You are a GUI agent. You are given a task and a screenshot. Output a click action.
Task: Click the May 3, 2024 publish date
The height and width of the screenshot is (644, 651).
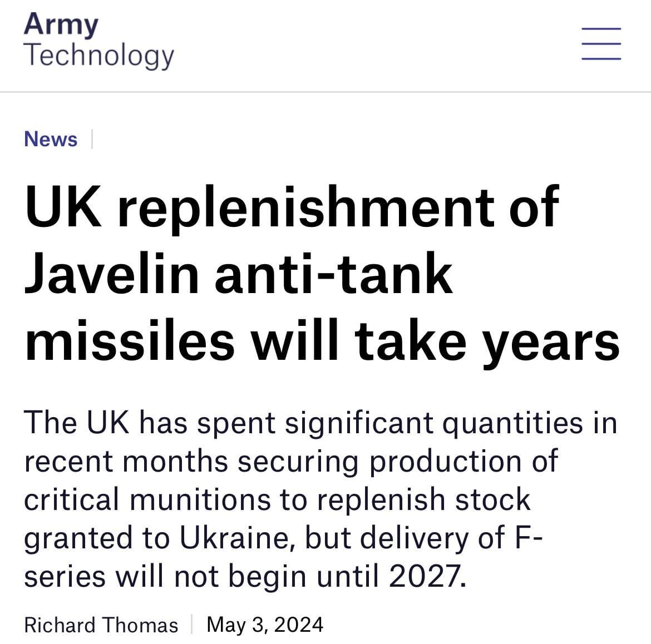tap(265, 625)
